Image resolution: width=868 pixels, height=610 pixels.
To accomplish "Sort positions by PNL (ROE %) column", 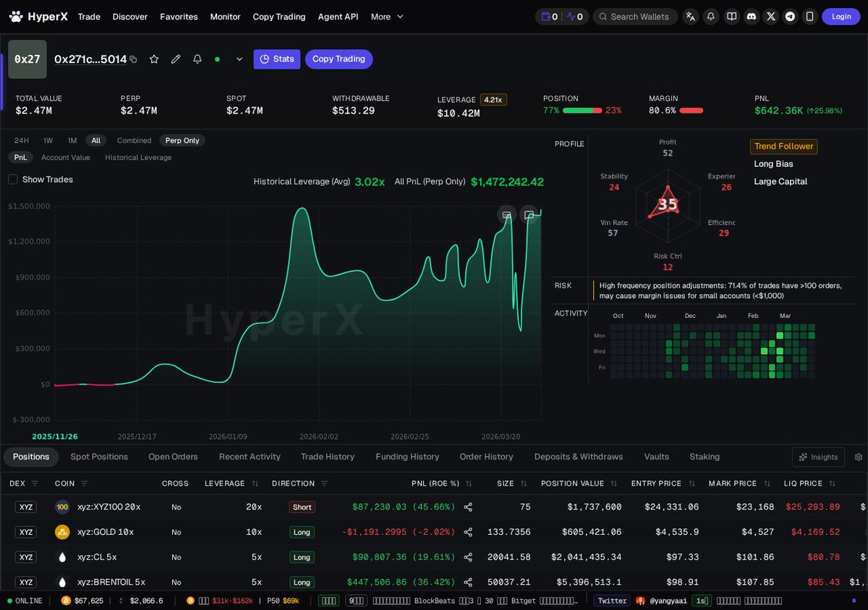I will coord(469,484).
